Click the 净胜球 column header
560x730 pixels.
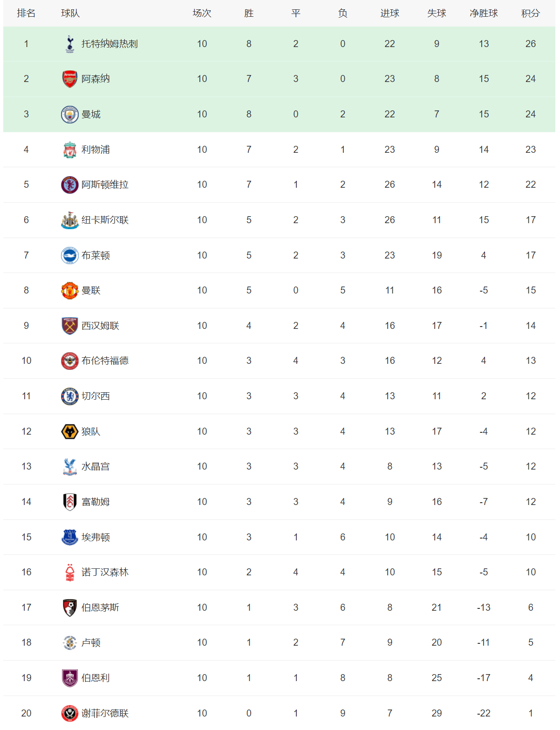coord(484,13)
